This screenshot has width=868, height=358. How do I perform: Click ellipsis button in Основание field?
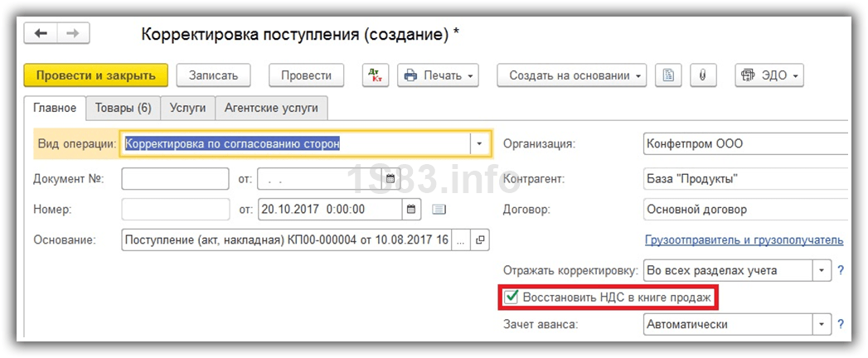(461, 239)
